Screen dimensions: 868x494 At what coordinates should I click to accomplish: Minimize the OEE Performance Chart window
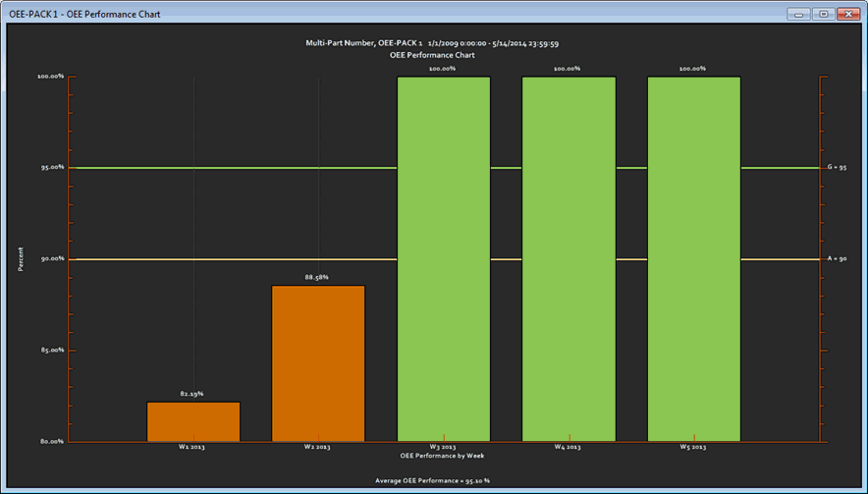pyautogui.click(x=800, y=15)
